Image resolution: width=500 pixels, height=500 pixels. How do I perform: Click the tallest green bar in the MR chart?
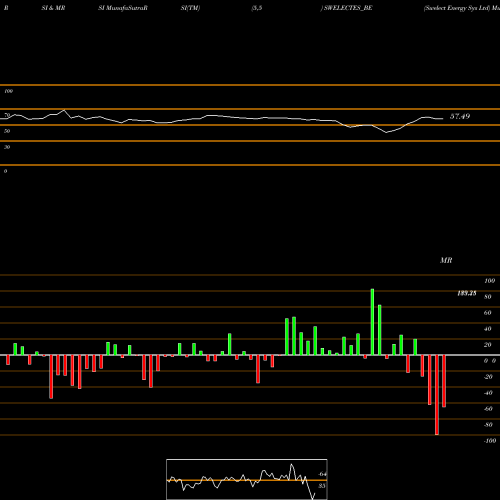(372, 322)
